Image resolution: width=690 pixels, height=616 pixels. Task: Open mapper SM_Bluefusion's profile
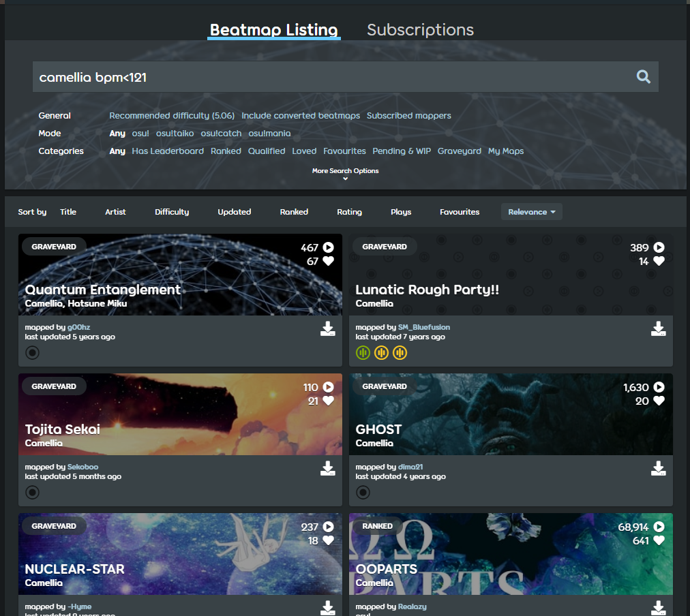click(x=424, y=327)
